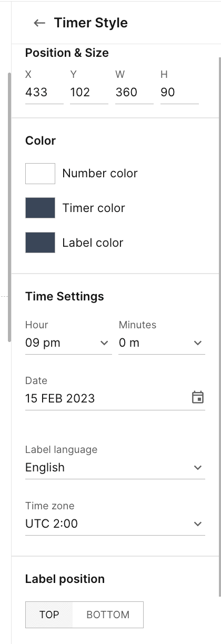Screen dimensions: 221x644
Task: Open the white Number color swatch
Action: click(x=40, y=174)
